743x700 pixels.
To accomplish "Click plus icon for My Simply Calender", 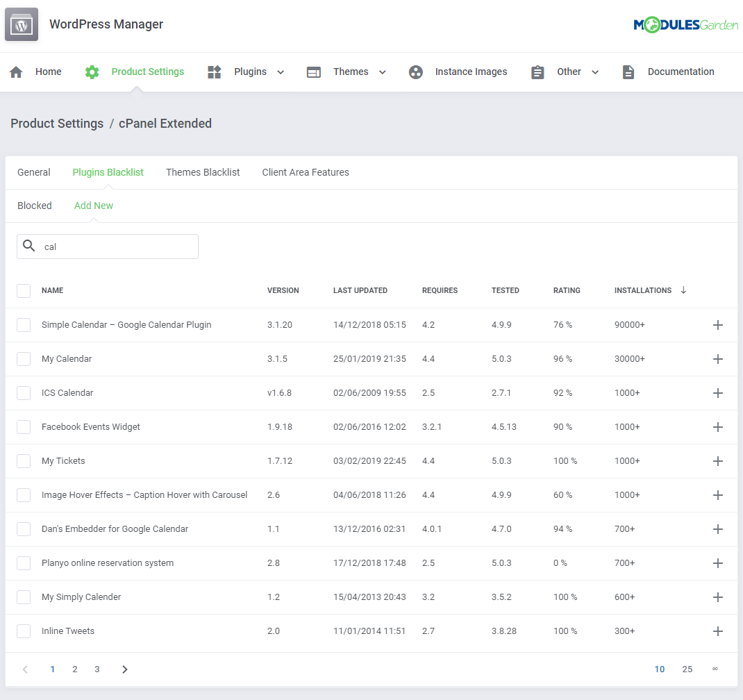I will pos(718,597).
